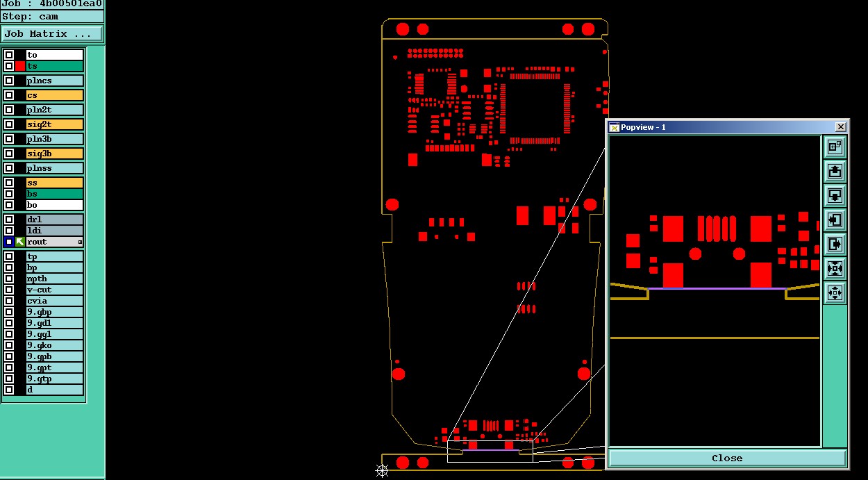Viewport: 868px width, 480px height.
Task: Toggle the 9.gko layer checkbox
Action: [9, 345]
